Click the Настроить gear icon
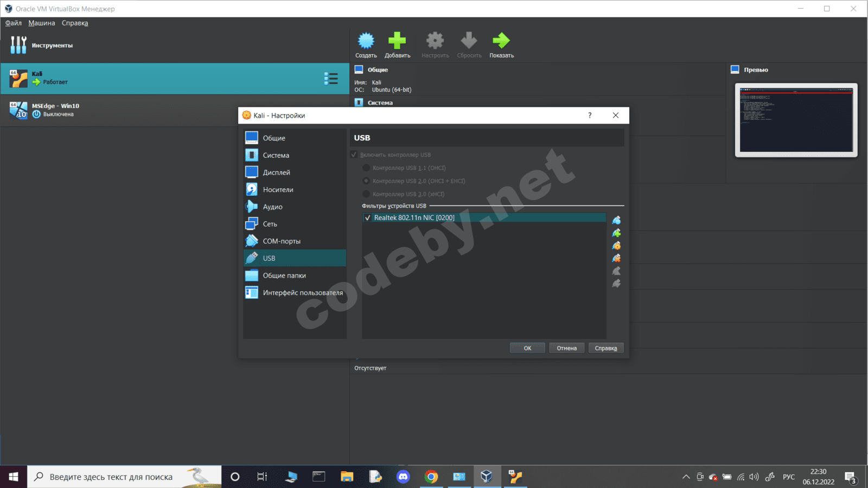This screenshot has width=868, height=488. click(x=435, y=41)
